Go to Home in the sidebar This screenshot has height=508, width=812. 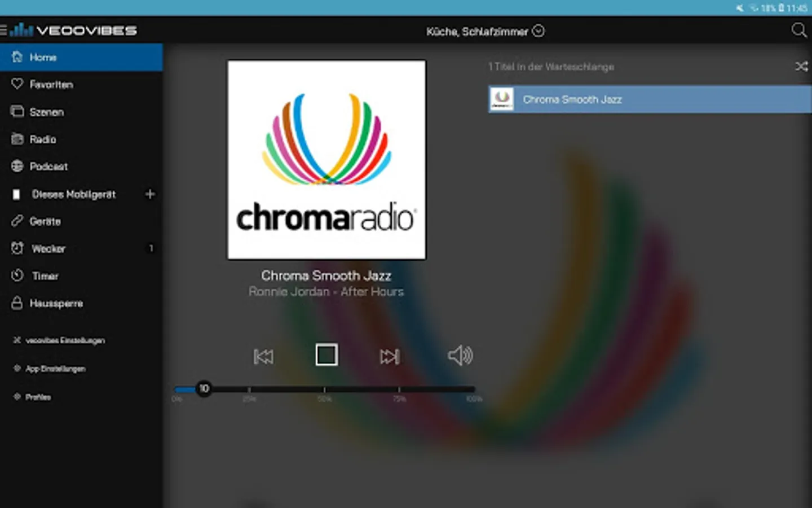tap(81, 57)
